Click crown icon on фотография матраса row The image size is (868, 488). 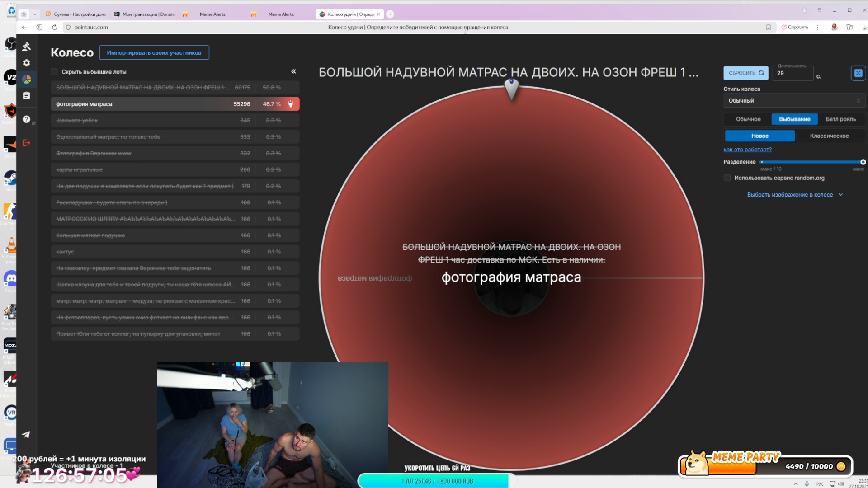(x=291, y=104)
